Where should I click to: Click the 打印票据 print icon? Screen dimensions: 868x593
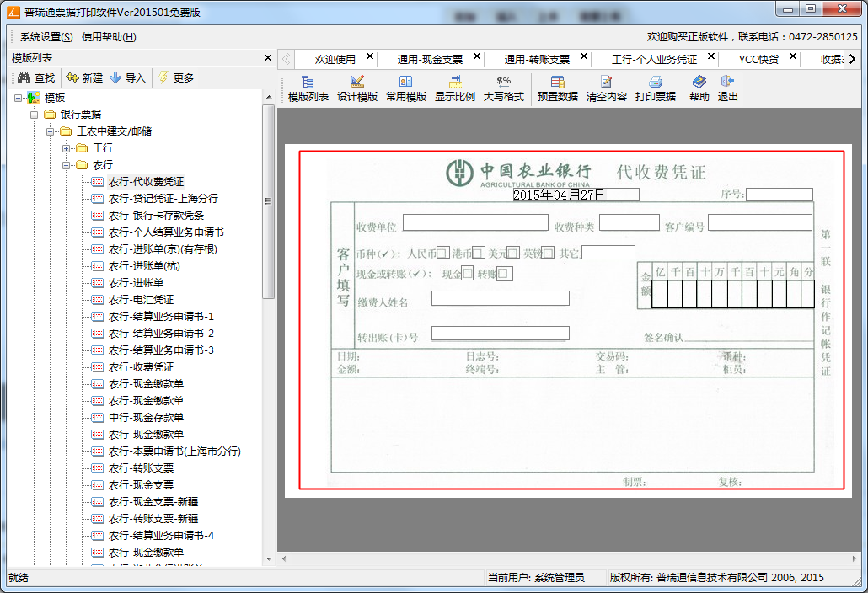656,88
